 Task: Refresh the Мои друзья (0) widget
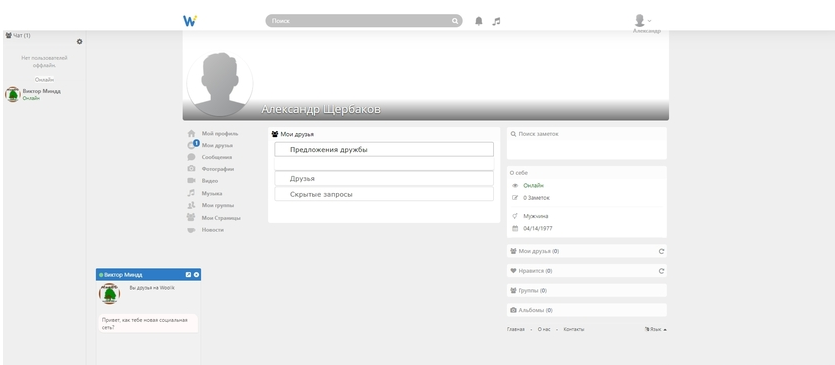661,251
